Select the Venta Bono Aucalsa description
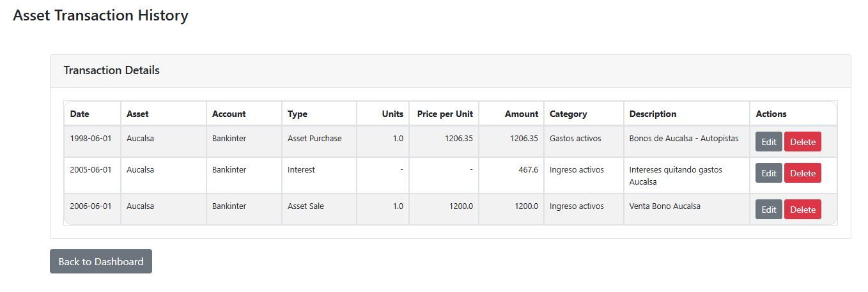 coord(665,206)
